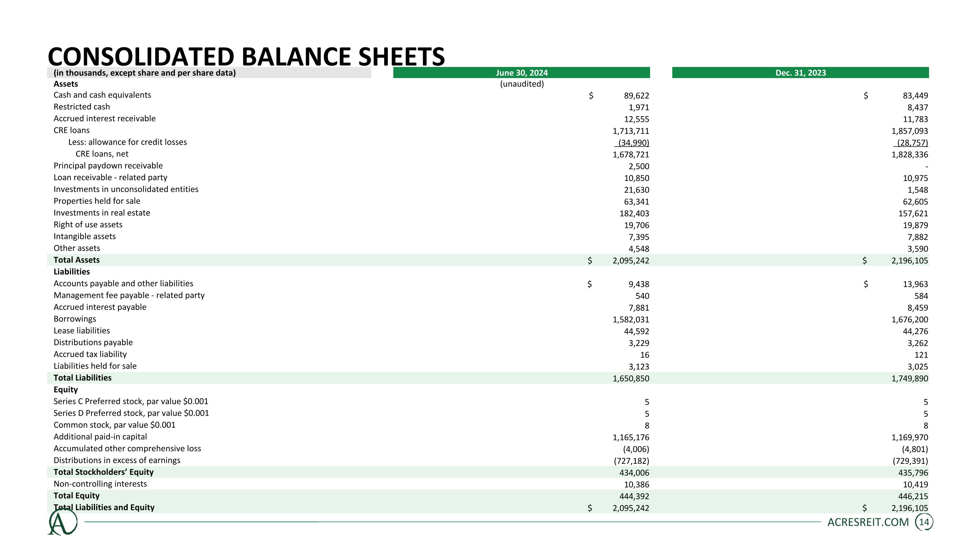Click the (unaudited) note text
The image size is (980, 551).
(522, 84)
